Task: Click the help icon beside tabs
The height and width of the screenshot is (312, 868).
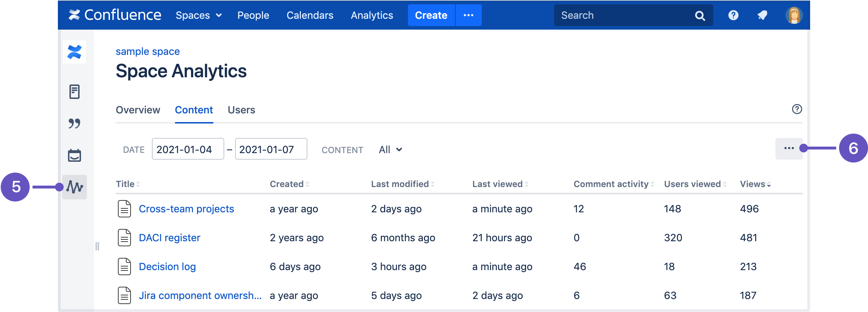Action: [x=797, y=109]
